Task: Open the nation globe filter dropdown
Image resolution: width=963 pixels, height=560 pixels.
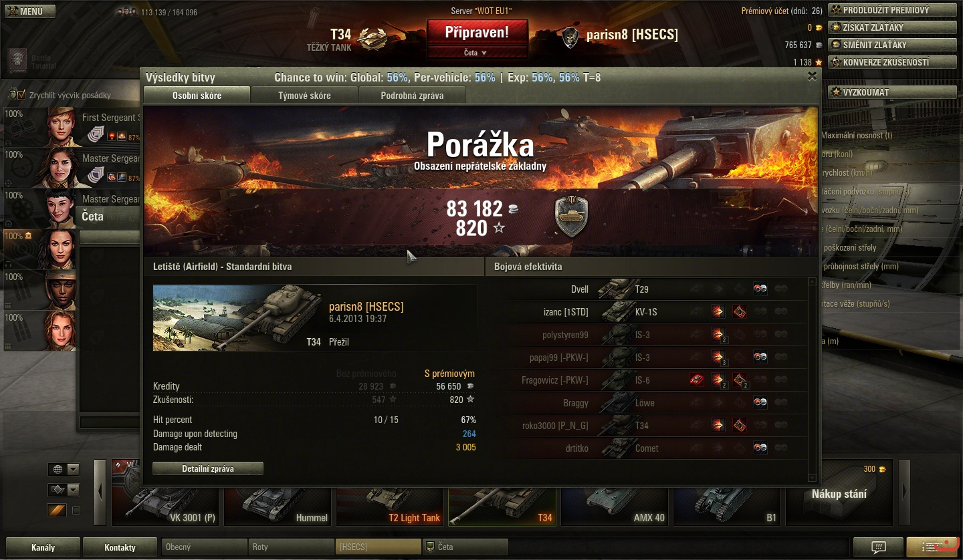Action: point(64,469)
